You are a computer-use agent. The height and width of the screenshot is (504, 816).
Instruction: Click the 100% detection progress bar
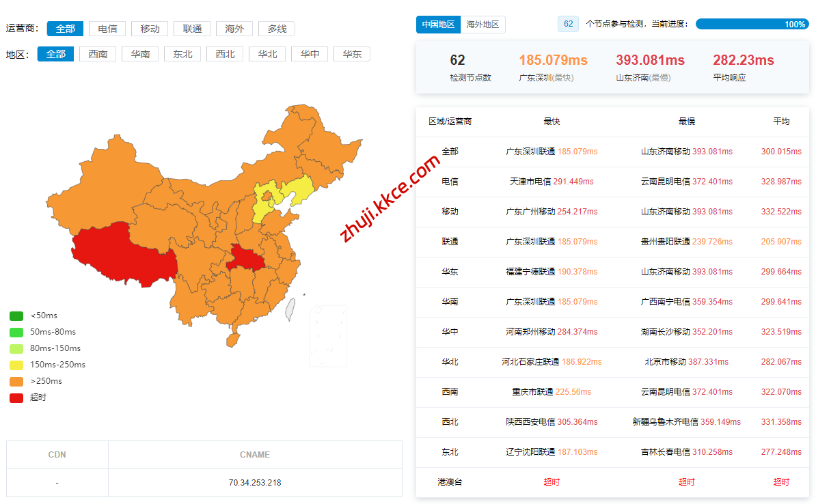752,24
